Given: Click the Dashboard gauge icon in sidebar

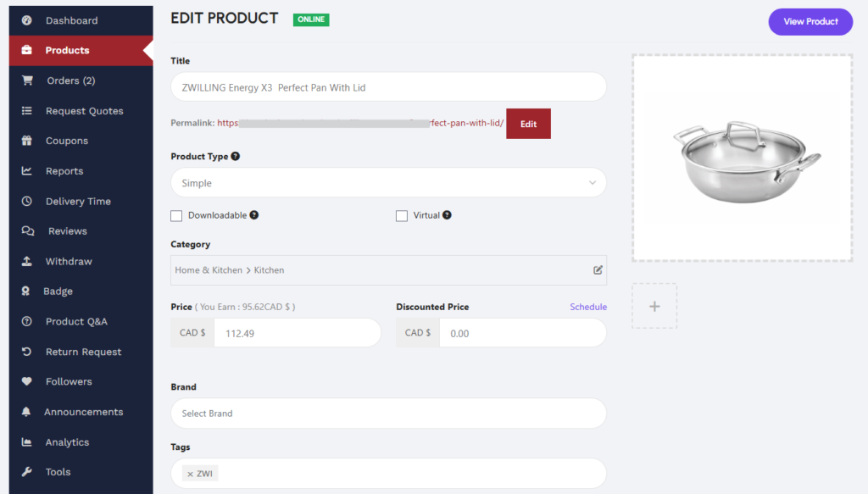Looking at the screenshot, I should (x=27, y=20).
